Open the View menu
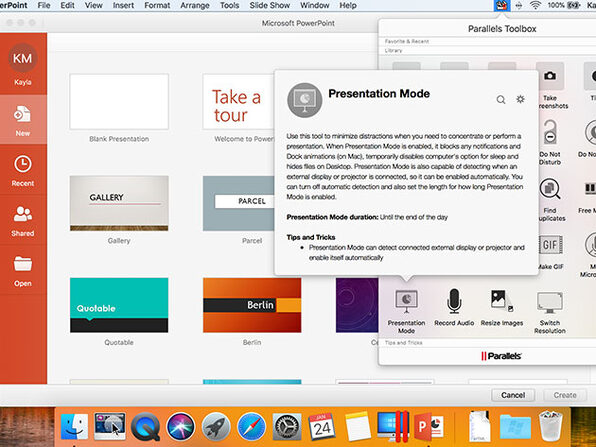This screenshot has height=447, width=596. 94,5
